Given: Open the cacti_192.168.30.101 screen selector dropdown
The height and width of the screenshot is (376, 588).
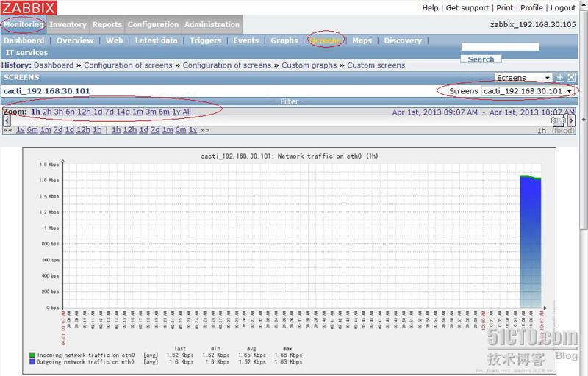Looking at the screenshot, I should tap(528, 91).
